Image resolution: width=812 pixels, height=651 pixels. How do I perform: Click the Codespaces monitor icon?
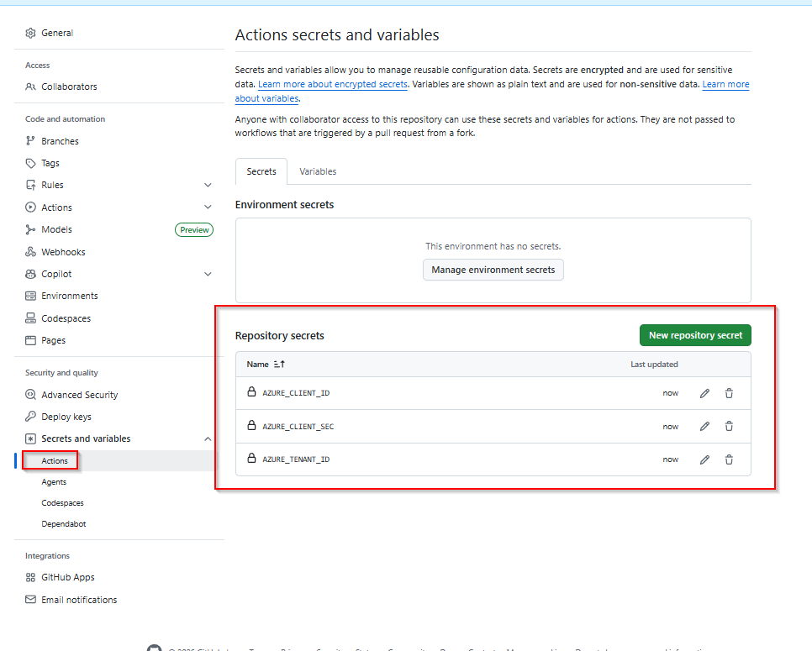click(30, 318)
